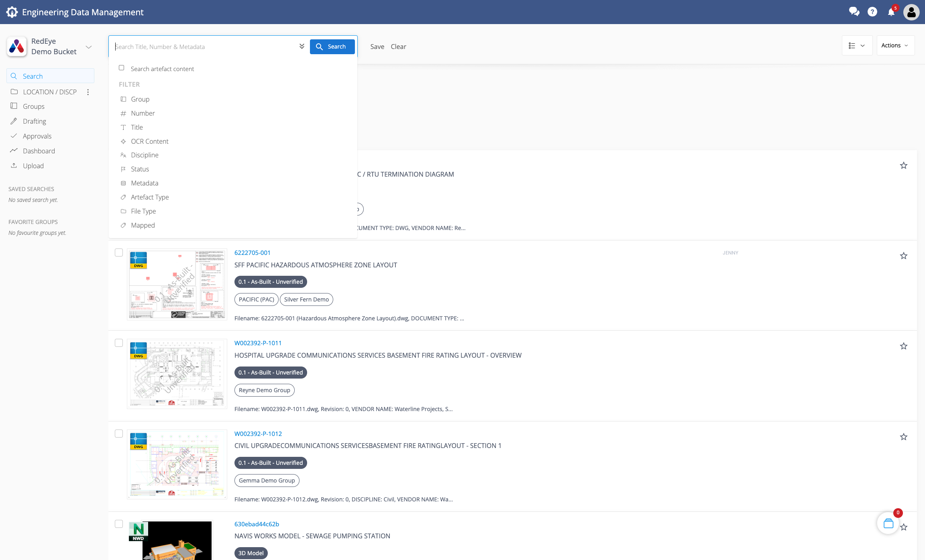The width and height of the screenshot is (925, 560).
Task: Tick the checkbox for W002392-P-1011
Action: (119, 343)
